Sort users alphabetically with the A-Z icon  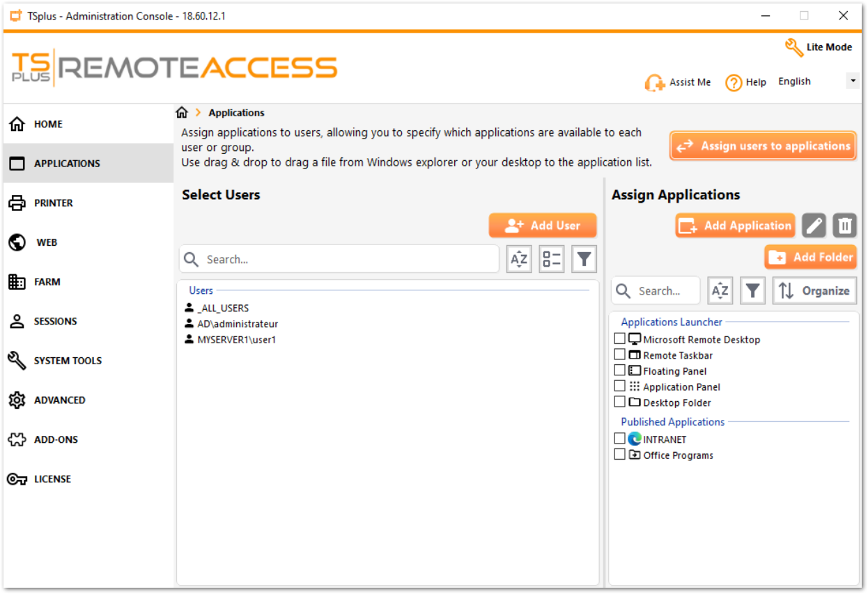[x=519, y=258]
